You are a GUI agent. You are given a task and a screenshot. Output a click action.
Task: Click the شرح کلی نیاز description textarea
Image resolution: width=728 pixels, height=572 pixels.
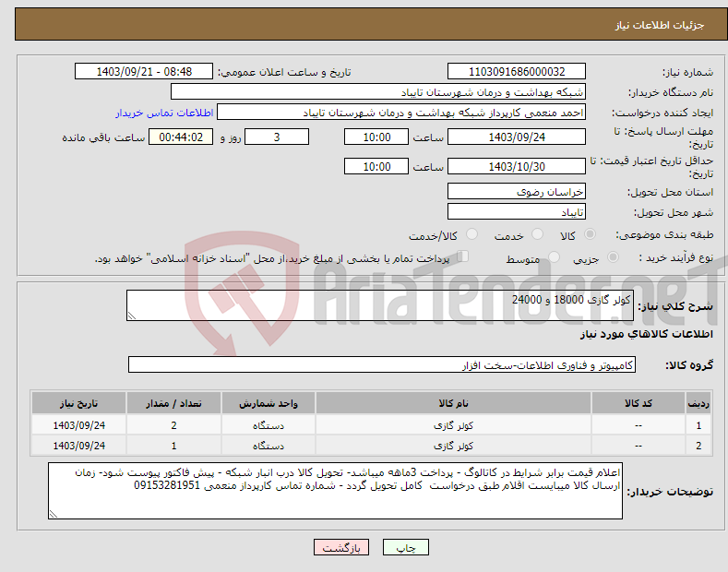[x=380, y=305]
